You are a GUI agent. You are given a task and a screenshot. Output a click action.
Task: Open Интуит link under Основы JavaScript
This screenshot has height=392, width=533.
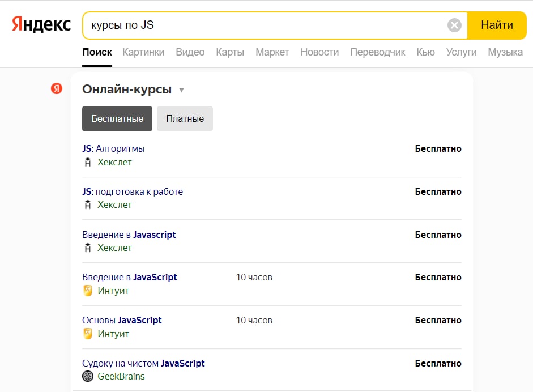coord(113,334)
